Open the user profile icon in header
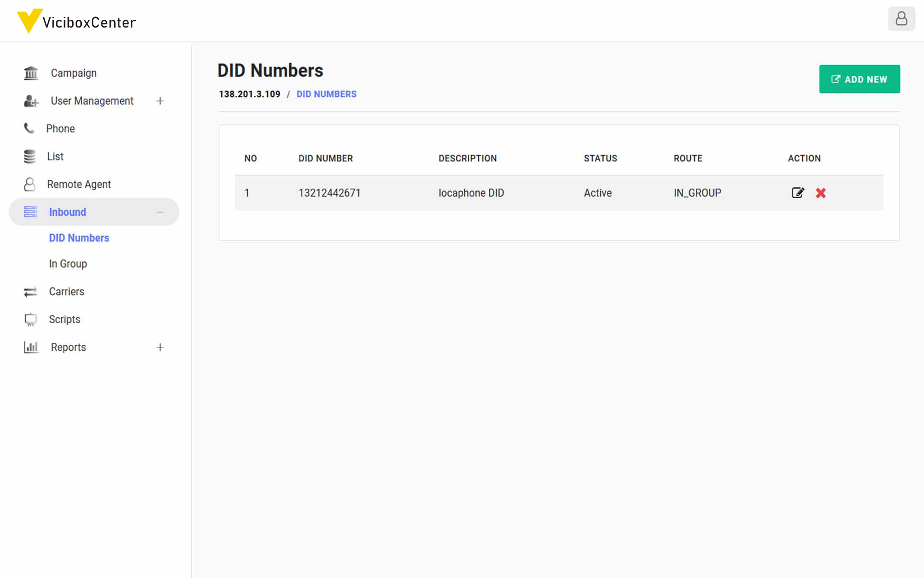Screen dimensions: 924x578 tap(901, 19)
